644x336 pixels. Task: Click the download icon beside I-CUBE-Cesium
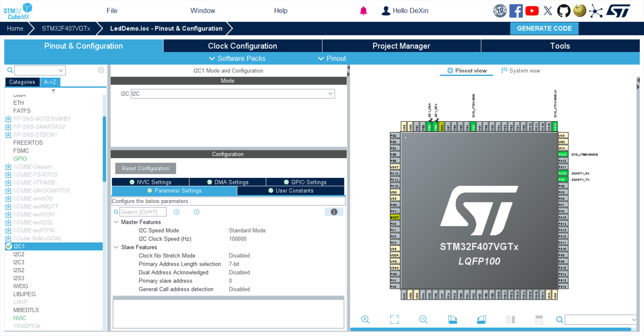click(x=8, y=167)
